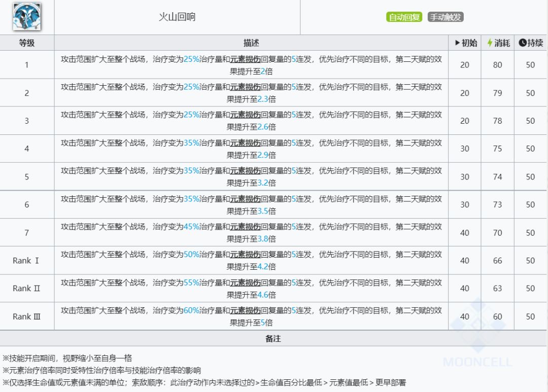Click the clock icon beside 持续
548x392 pixels.
click(x=522, y=43)
